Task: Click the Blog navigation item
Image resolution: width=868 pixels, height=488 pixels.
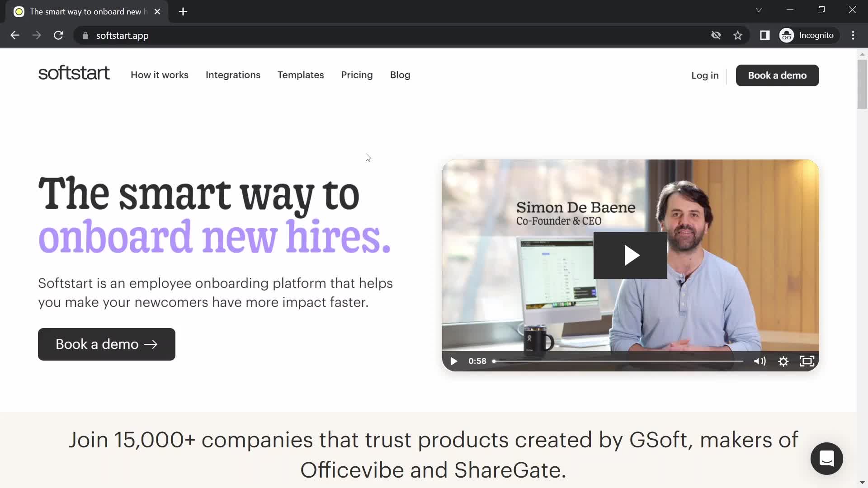Action: [x=400, y=75]
